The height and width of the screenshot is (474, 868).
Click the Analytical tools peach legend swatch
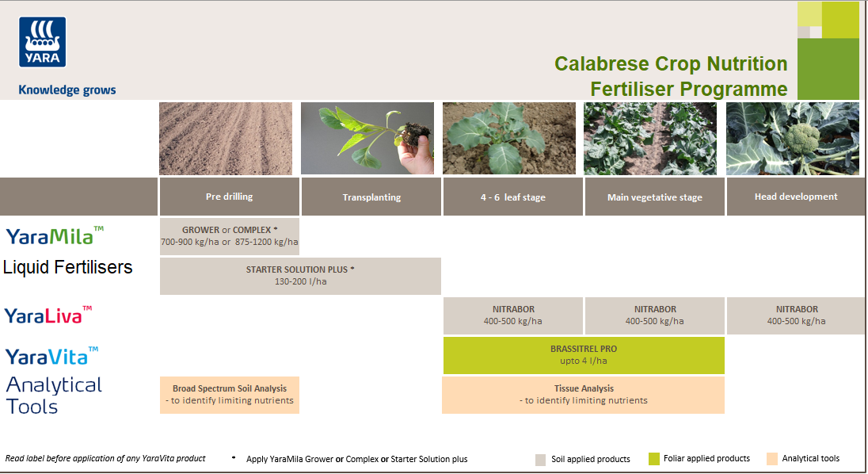[772, 459]
